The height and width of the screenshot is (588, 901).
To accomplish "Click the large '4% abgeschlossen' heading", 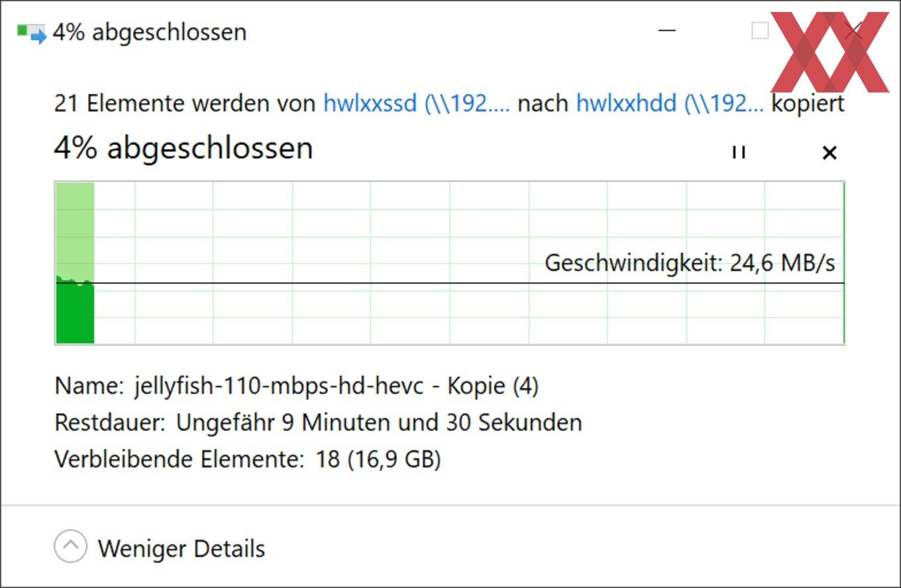I will tap(183, 148).
